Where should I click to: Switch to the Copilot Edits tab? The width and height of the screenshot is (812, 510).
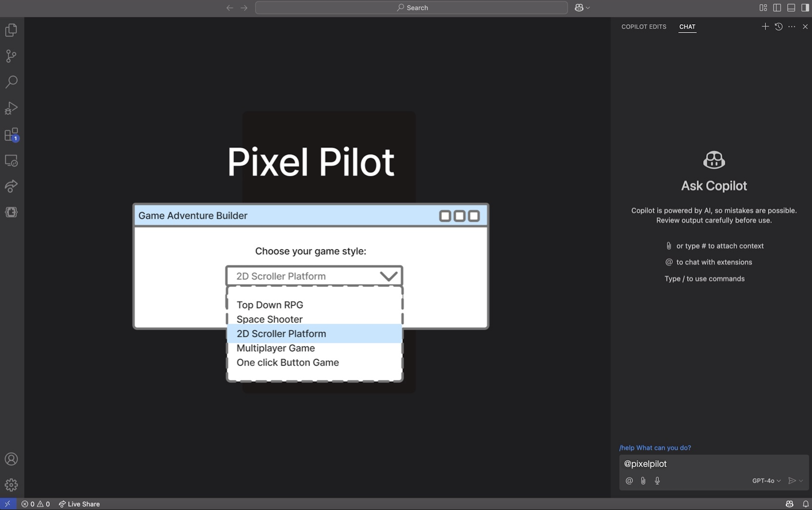tap(643, 27)
